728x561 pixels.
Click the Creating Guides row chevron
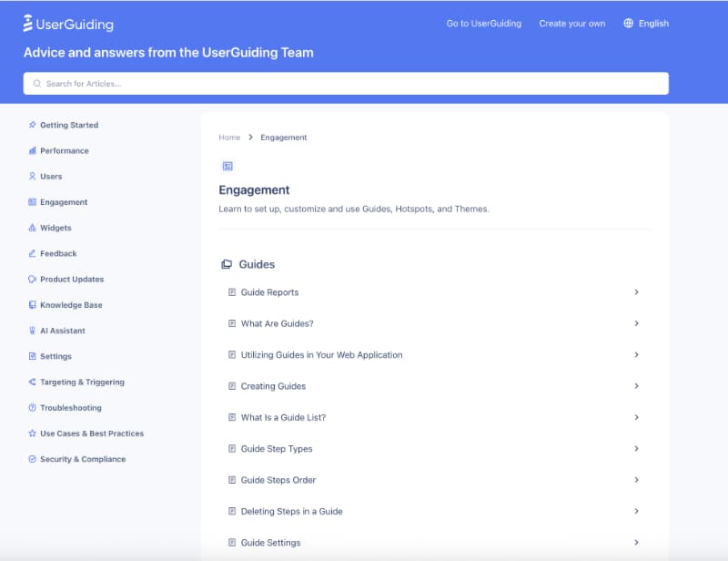[636, 386]
